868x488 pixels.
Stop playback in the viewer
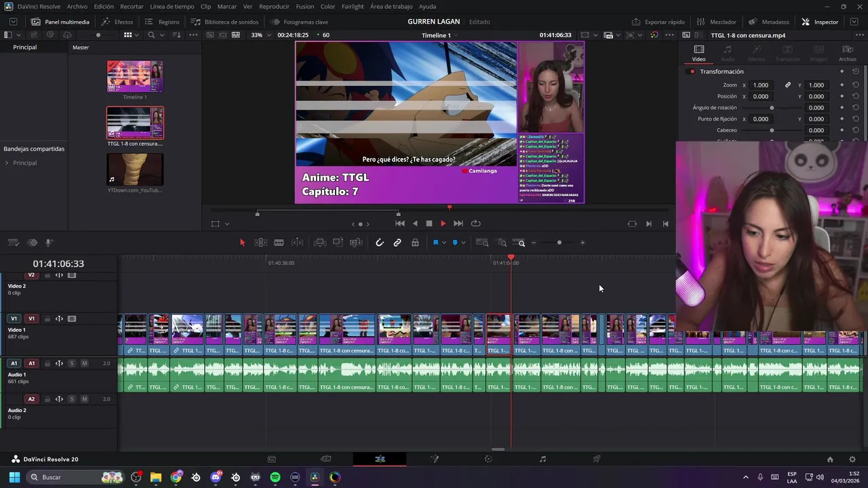pos(429,224)
